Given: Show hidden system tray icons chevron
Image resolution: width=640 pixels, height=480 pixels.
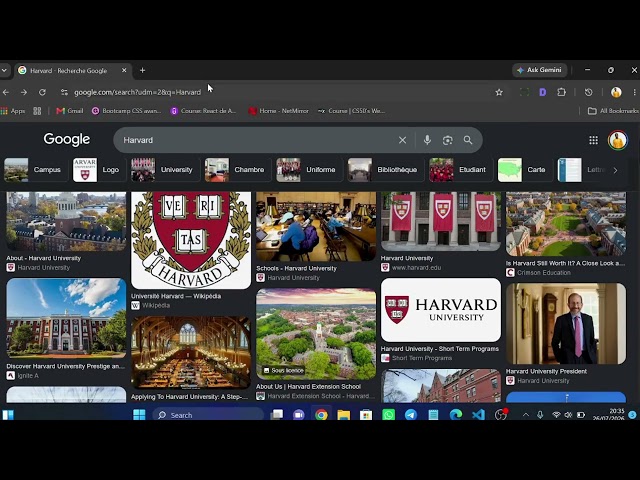Looking at the screenshot, I should [526, 415].
